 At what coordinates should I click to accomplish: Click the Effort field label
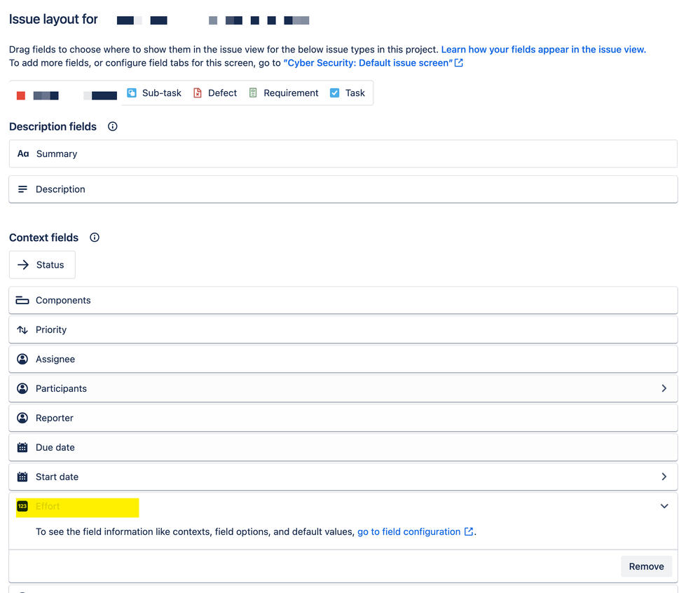click(48, 506)
